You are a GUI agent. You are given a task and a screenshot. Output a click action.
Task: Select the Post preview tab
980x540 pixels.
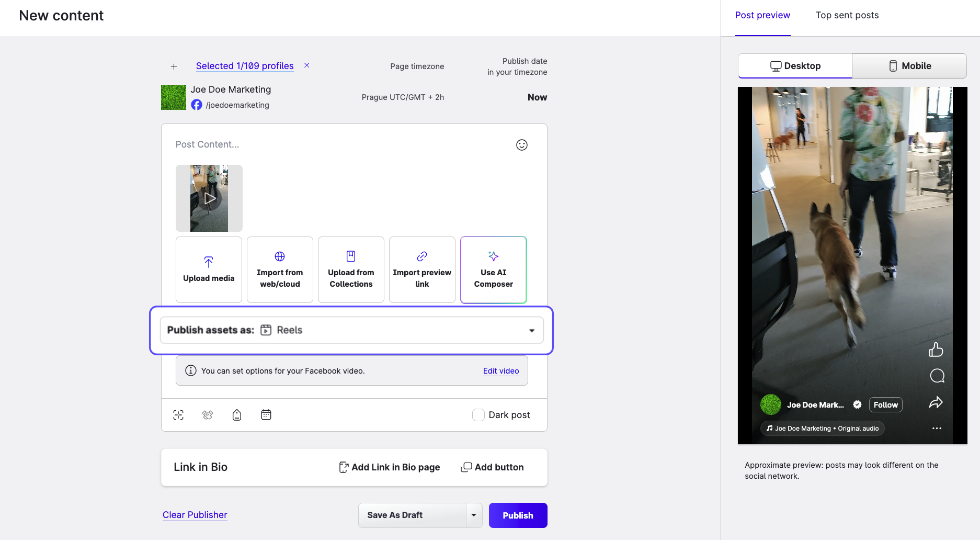762,15
